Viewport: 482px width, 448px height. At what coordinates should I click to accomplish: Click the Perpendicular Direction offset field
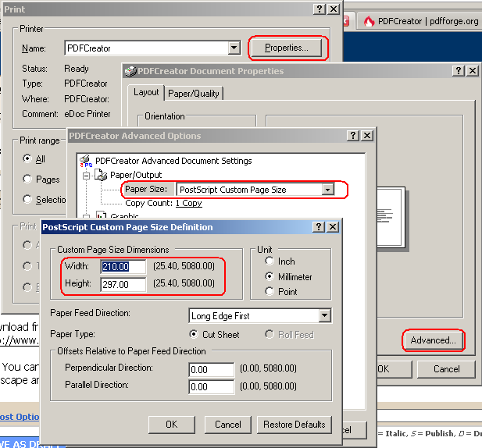[212, 369]
